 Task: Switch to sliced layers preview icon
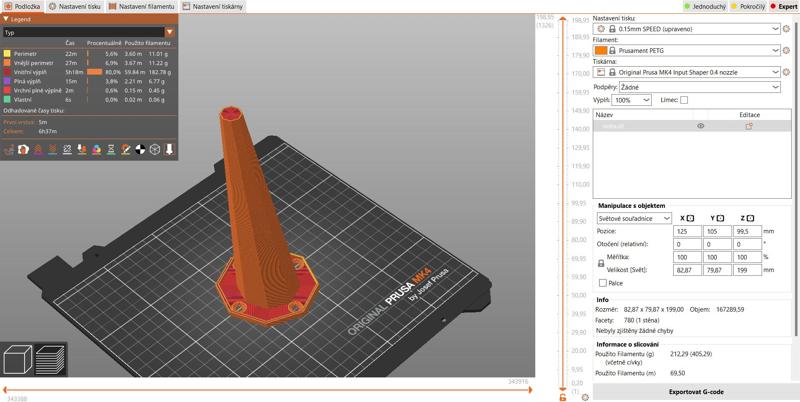(50, 359)
